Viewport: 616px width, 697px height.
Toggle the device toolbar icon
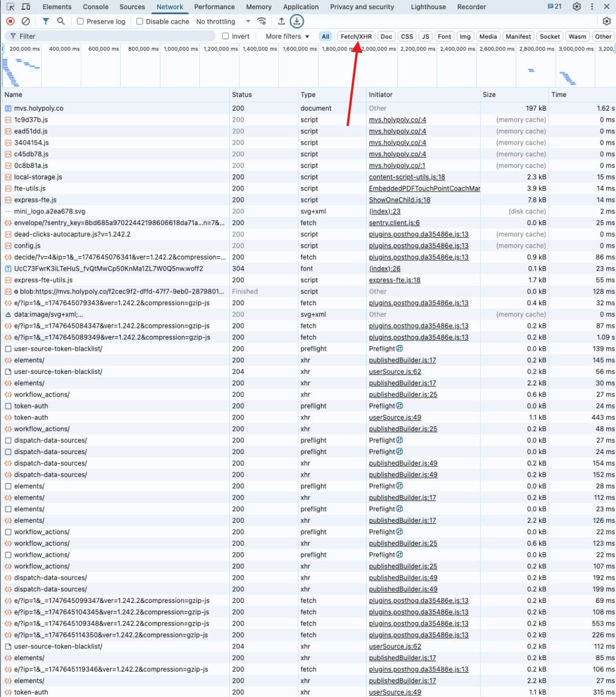[26, 7]
